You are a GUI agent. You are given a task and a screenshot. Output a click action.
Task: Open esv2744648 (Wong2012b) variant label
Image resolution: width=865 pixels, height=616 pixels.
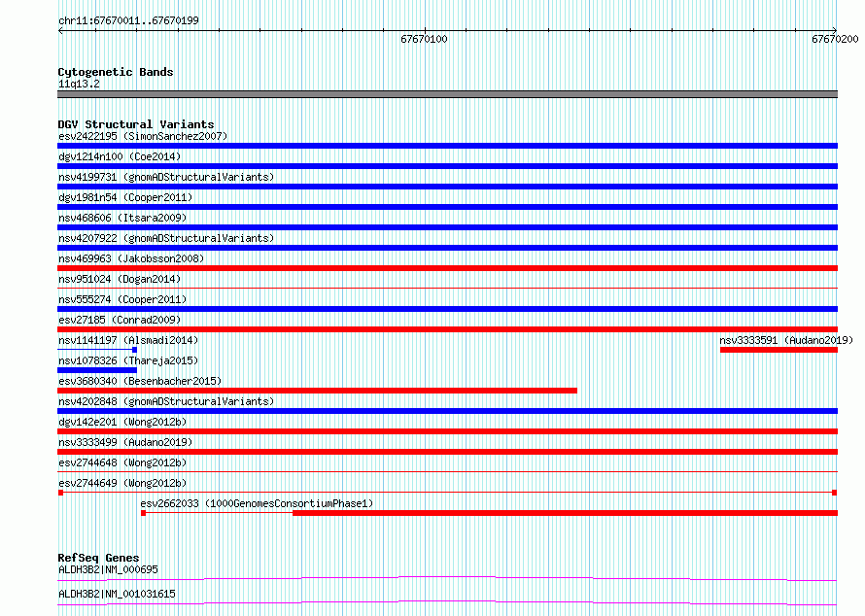point(122,462)
